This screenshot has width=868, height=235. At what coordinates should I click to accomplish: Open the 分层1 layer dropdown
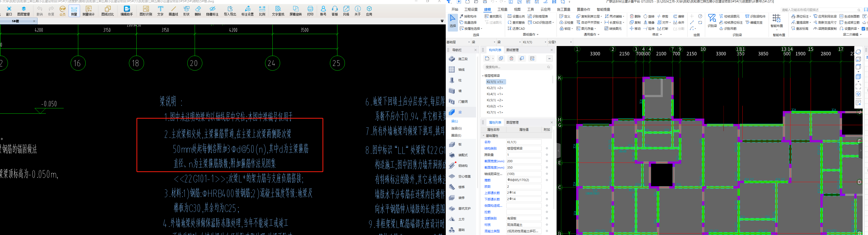pos(560,42)
